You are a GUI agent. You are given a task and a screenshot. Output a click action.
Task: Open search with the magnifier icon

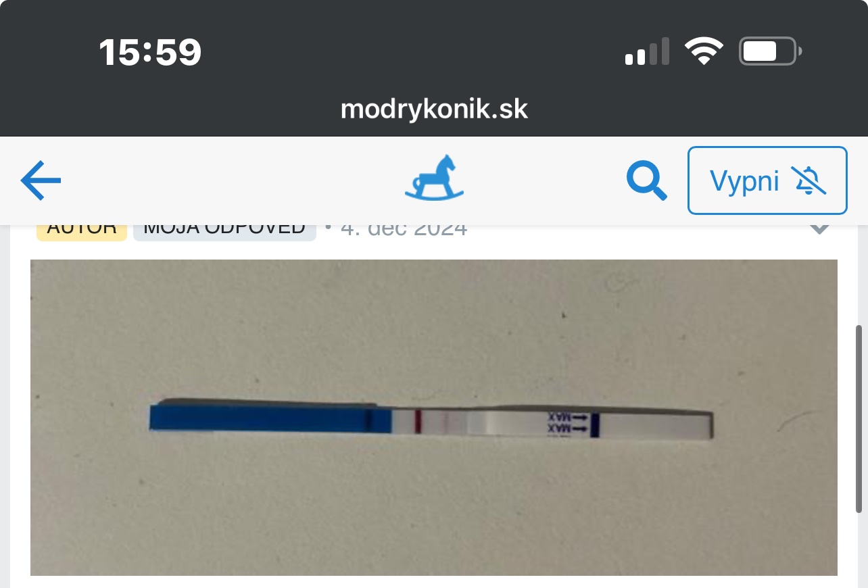coord(647,181)
